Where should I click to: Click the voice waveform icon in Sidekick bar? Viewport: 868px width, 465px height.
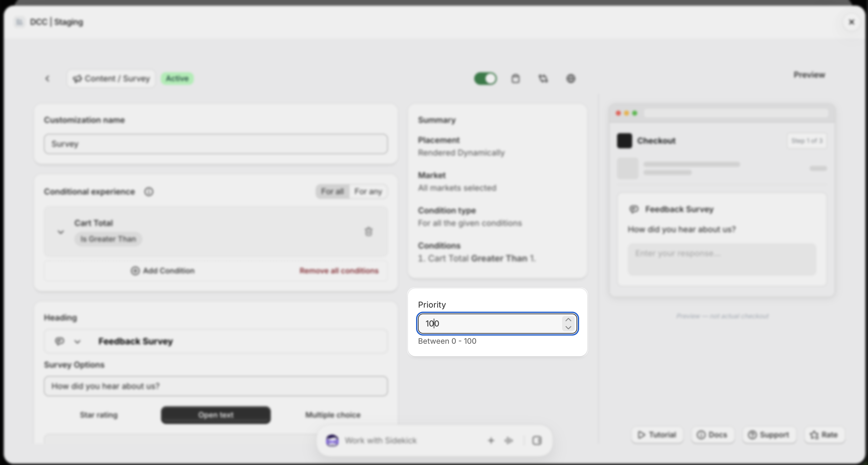coord(508,441)
